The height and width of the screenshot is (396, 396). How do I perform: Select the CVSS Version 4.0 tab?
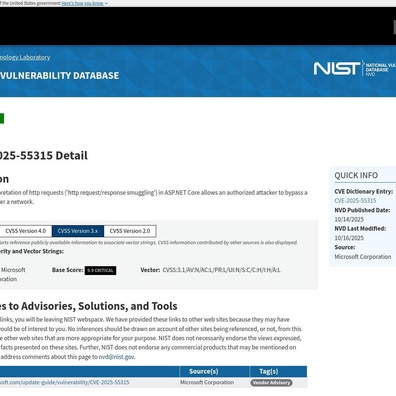coord(25,231)
